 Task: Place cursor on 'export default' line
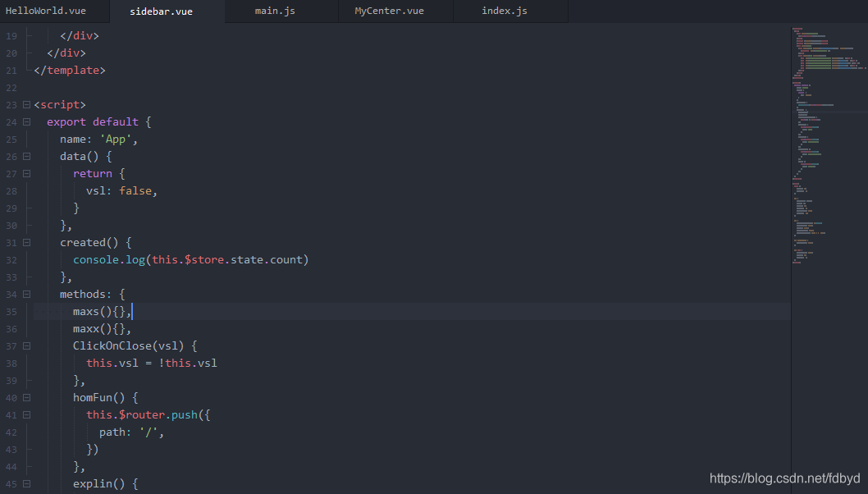(x=98, y=121)
